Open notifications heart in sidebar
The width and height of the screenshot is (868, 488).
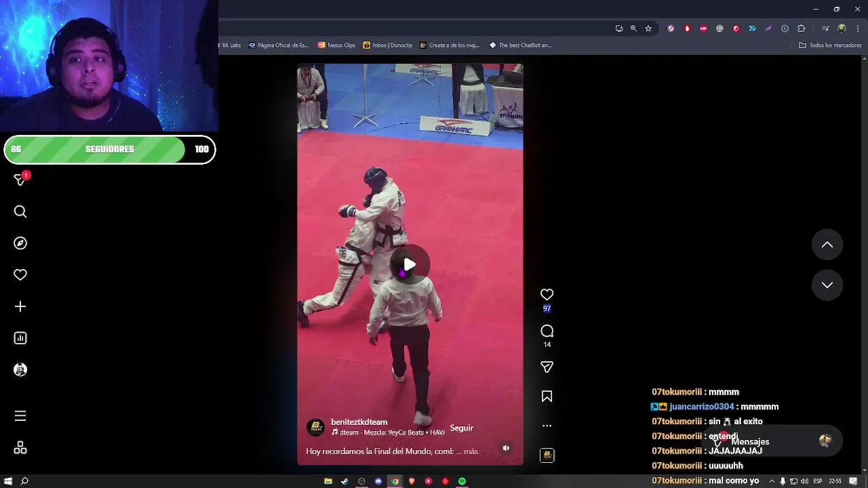pos(20,274)
